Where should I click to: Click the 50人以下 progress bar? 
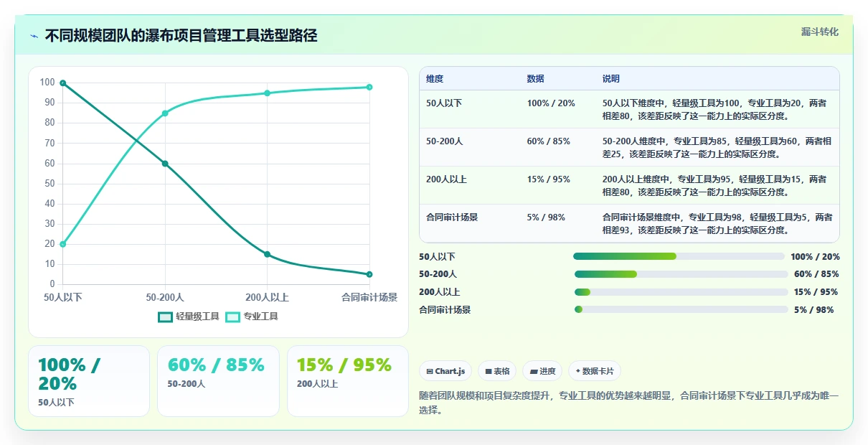679,256
